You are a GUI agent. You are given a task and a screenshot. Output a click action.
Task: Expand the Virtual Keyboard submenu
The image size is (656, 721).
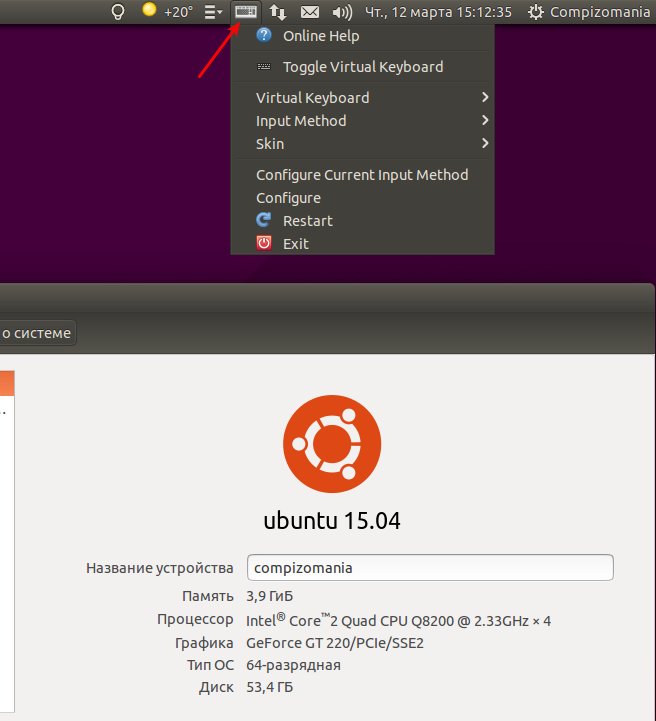362,97
